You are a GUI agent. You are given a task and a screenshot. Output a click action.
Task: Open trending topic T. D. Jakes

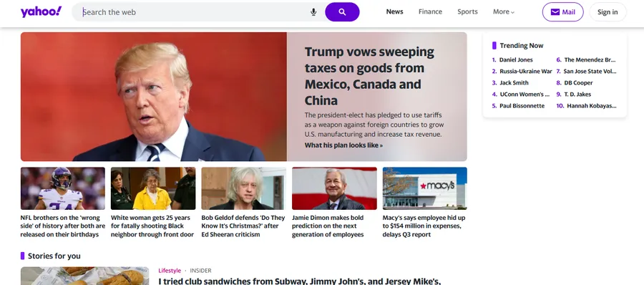pos(577,95)
